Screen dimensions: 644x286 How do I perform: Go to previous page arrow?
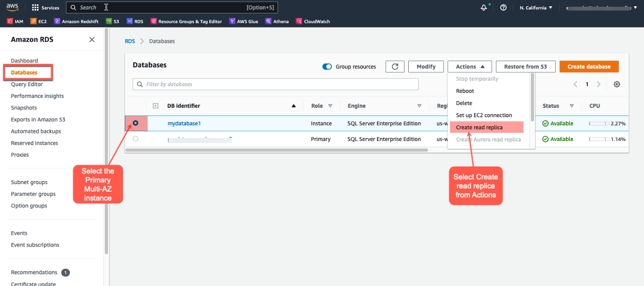pyautogui.click(x=575, y=84)
